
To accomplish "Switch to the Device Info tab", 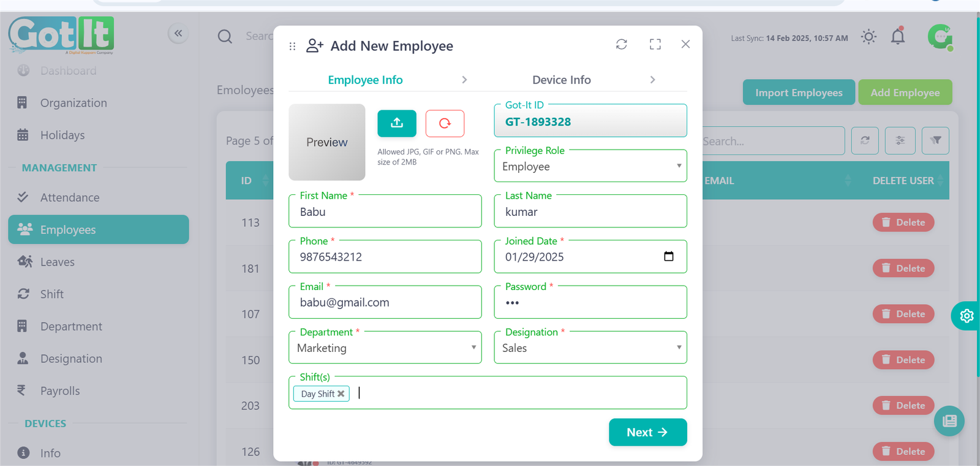I will coord(561,80).
